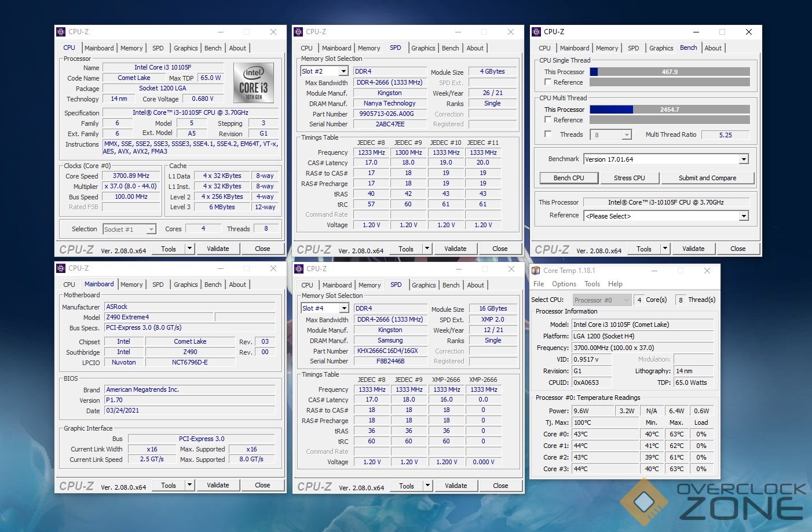Click CPU-Z icon in Mainboard window title bar

(61, 268)
